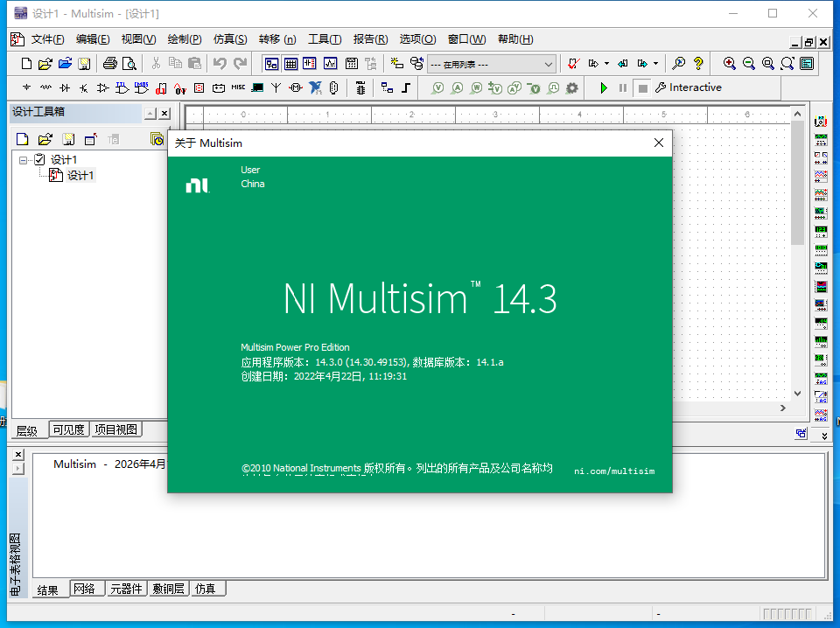Select the Place Source component icon
This screenshot has height=628, width=840.
[26, 87]
